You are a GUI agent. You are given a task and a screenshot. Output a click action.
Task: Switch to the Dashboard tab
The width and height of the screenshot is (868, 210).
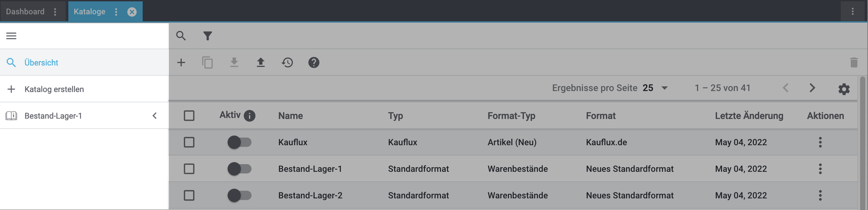25,12
